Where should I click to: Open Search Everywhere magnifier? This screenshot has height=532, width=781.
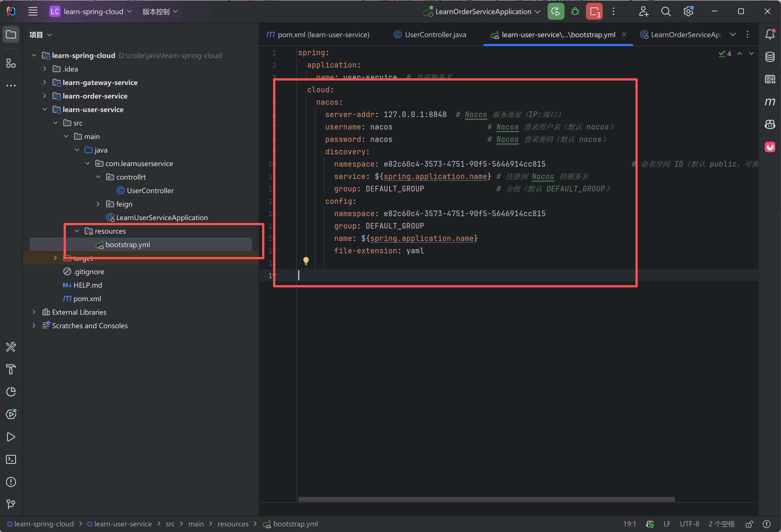tap(666, 12)
